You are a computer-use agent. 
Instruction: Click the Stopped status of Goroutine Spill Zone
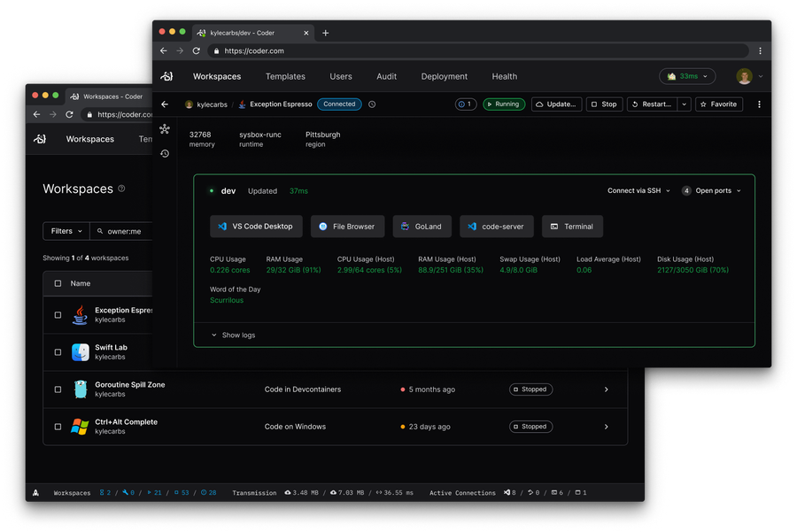click(x=530, y=389)
